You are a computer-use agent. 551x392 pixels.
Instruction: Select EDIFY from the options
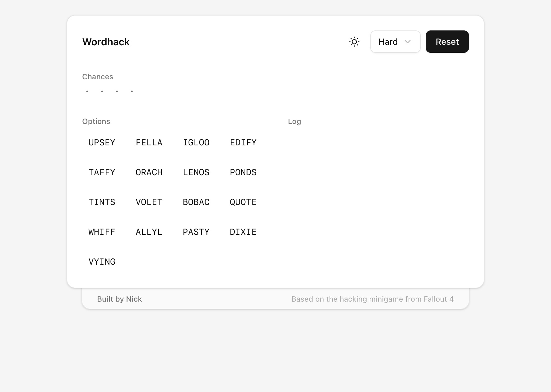243,142
